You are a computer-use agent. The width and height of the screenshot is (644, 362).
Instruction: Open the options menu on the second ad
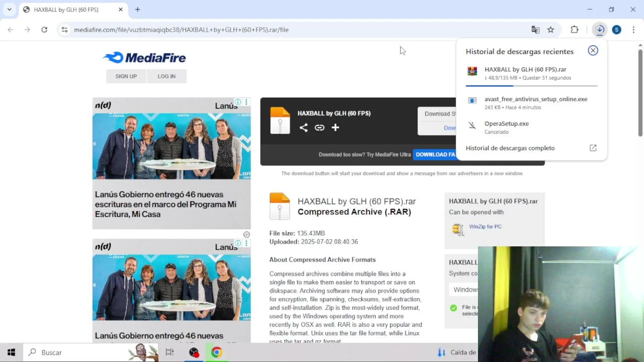click(x=246, y=243)
